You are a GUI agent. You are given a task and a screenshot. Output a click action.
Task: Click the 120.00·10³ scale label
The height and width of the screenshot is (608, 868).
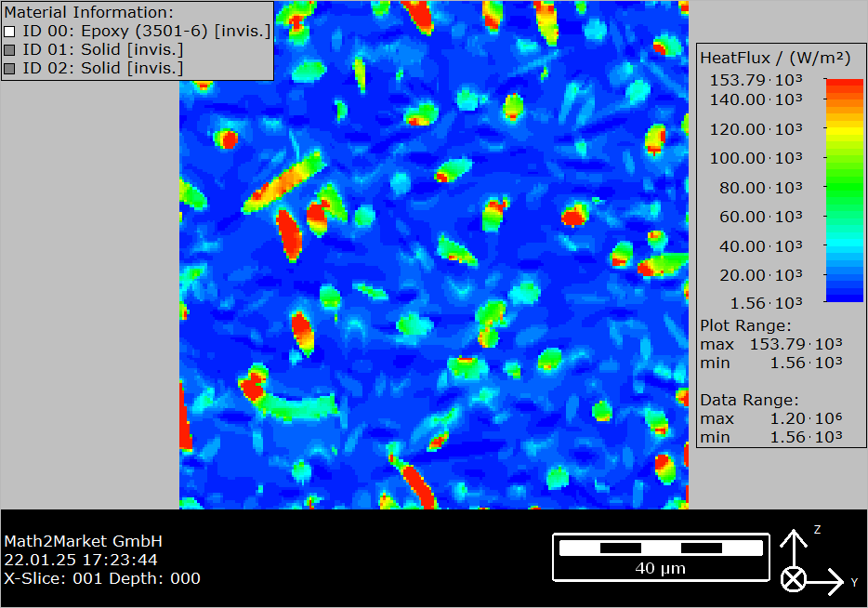tap(756, 129)
